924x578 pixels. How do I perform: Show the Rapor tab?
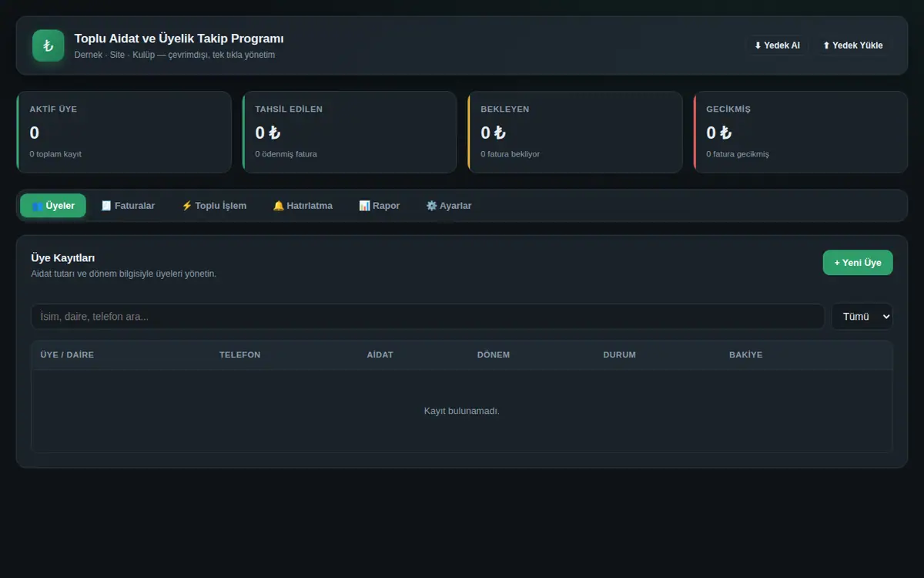click(x=379, y=206)
